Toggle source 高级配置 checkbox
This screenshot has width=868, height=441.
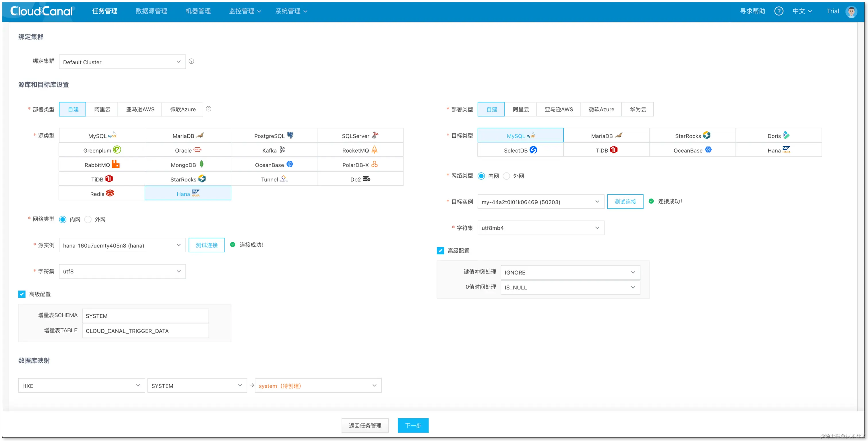tap(22, 294)
